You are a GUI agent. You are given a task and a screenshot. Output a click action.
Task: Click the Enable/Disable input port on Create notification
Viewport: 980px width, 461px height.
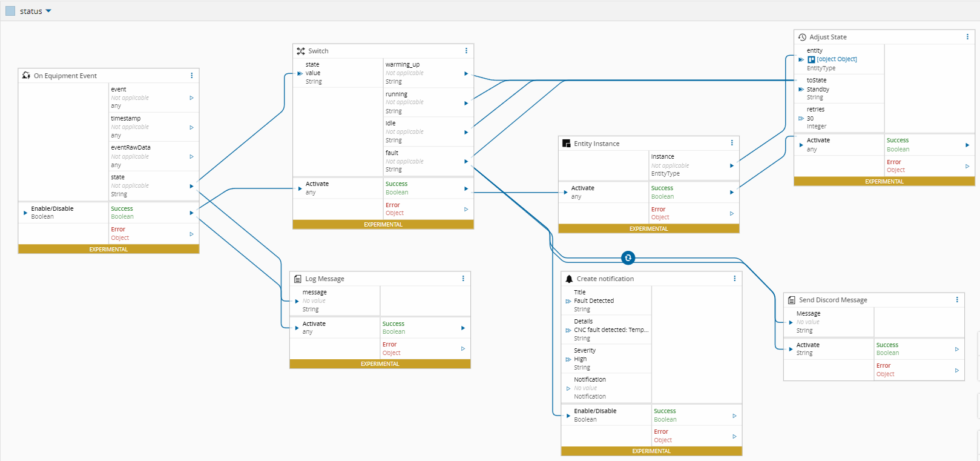[x=568, y=415]
